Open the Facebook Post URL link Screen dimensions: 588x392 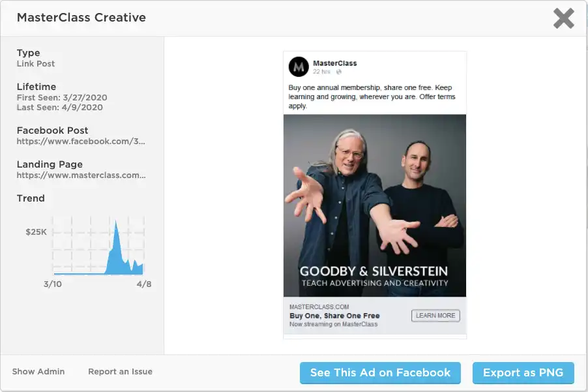click(81, 142)
